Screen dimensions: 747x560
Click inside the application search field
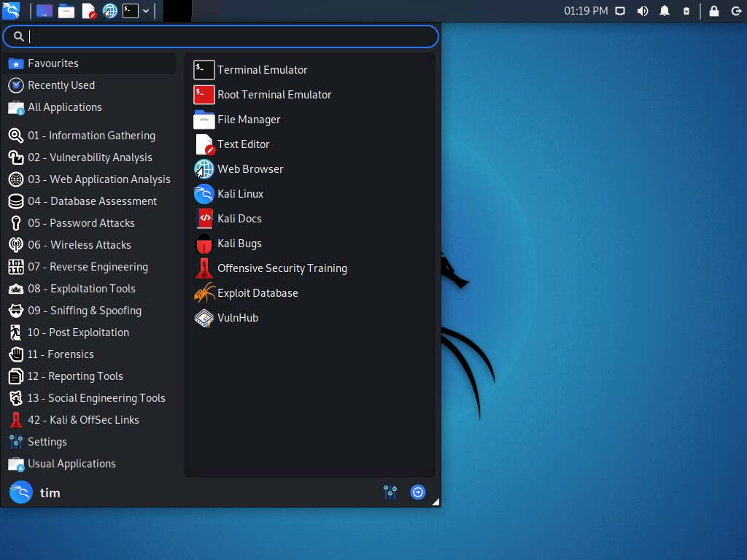[x=219, y=36]
